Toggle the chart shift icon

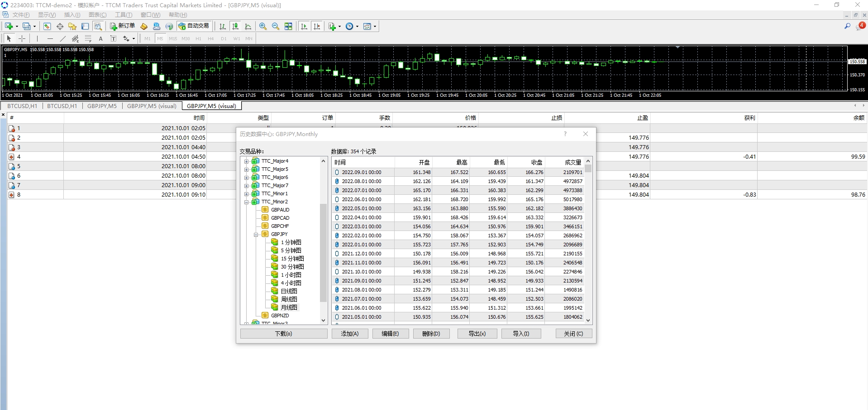[317, 26]
